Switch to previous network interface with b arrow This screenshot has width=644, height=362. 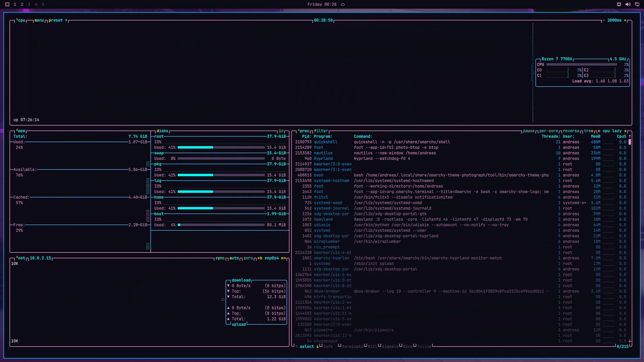[260, 258]
